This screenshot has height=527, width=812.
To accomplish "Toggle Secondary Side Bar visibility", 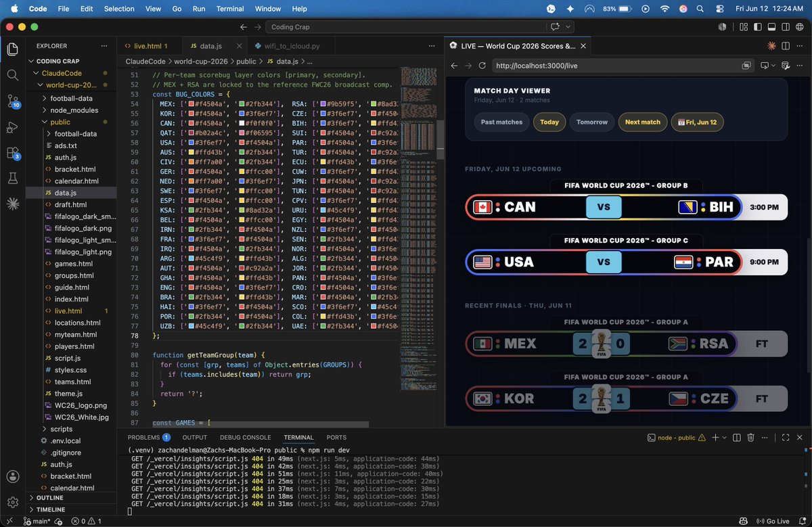I will click(x=784, y=27).
